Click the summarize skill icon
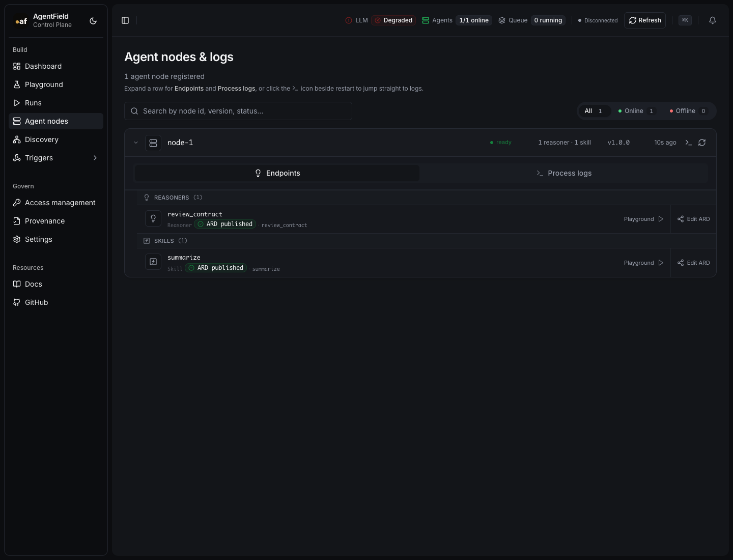The width and height of the screenshot is (733, 560). pyautogui.click(x=153, y=262)
